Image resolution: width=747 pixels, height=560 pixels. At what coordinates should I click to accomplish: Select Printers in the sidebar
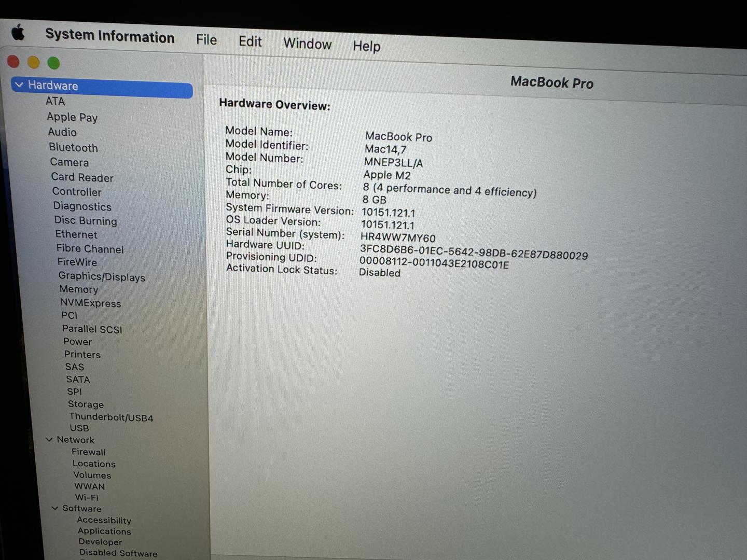tap(82, 355)
